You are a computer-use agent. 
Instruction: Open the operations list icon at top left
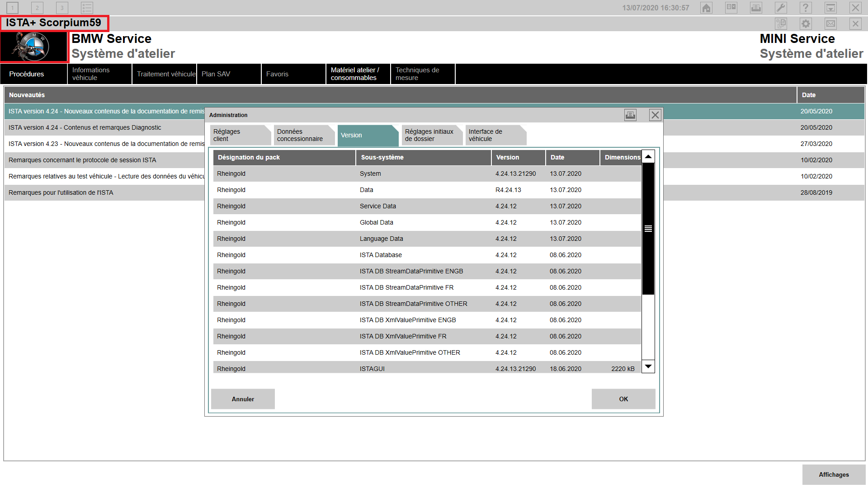point(87,8)
